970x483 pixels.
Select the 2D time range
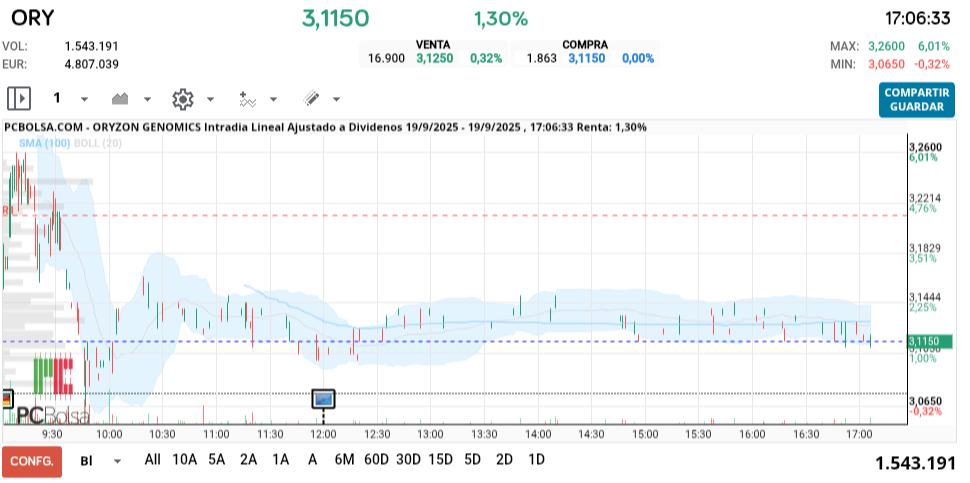click(505, 459)
